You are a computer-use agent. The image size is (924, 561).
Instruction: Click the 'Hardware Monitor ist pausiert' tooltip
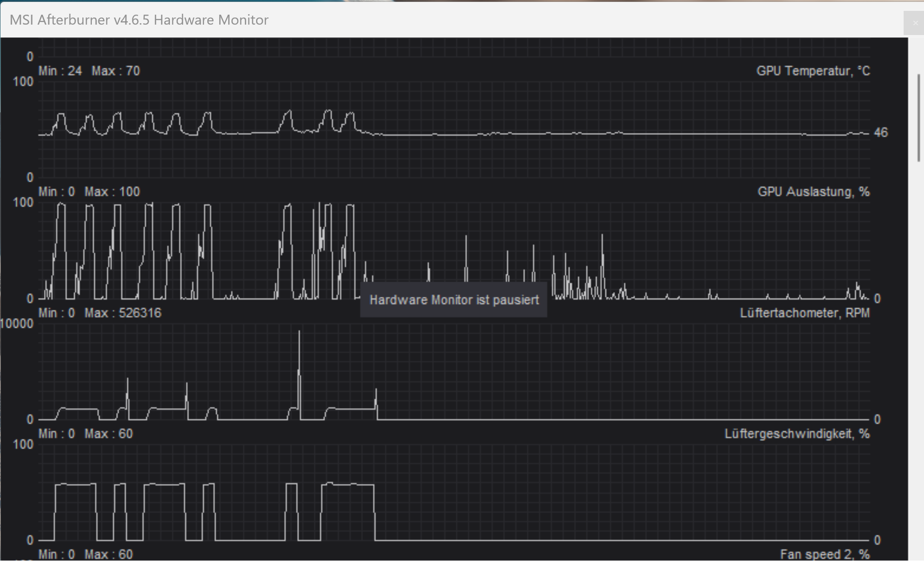(x=453, y=300)
